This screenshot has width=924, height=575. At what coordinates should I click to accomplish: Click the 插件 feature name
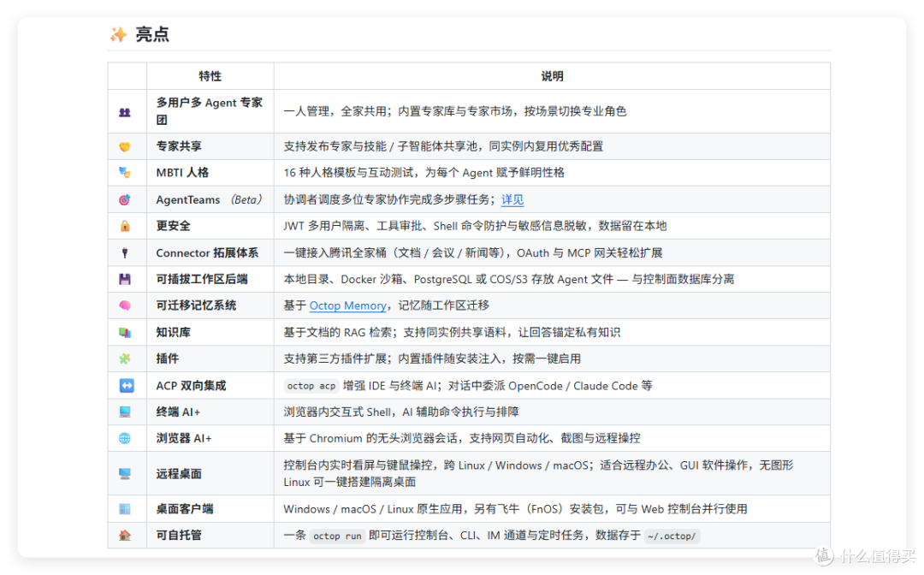point(168,359)
